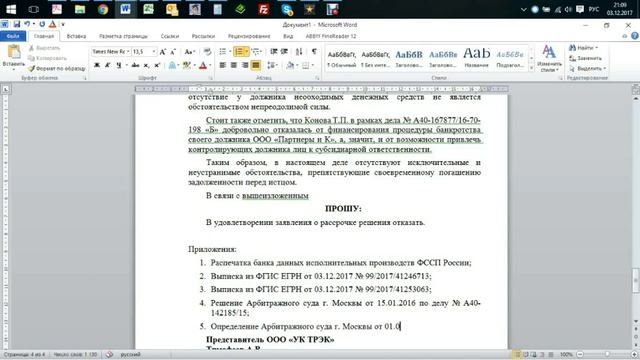Click the Paste (Вставить) clipboard icon
This screenshot has width=640, height=360.
coord(14,52)
